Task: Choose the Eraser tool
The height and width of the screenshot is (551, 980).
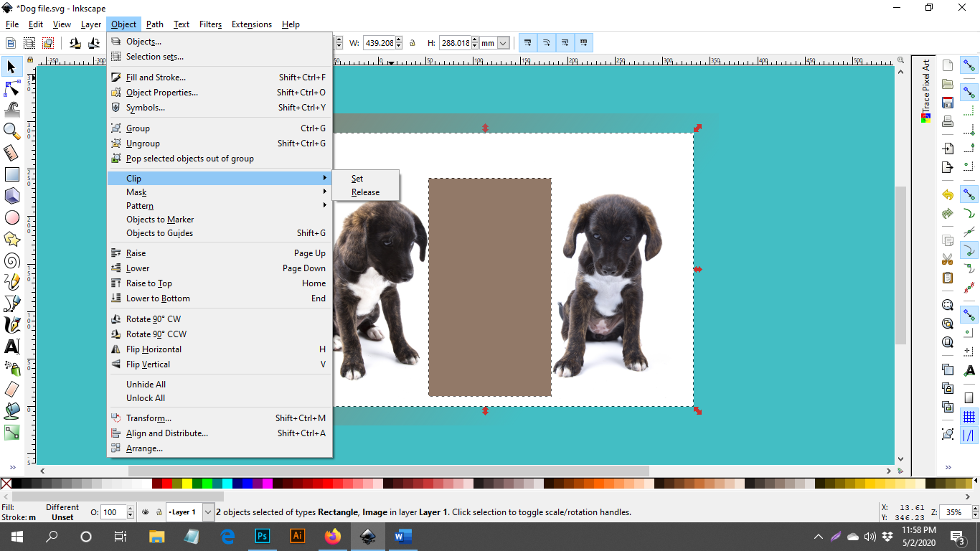Action: click(12, 390)
